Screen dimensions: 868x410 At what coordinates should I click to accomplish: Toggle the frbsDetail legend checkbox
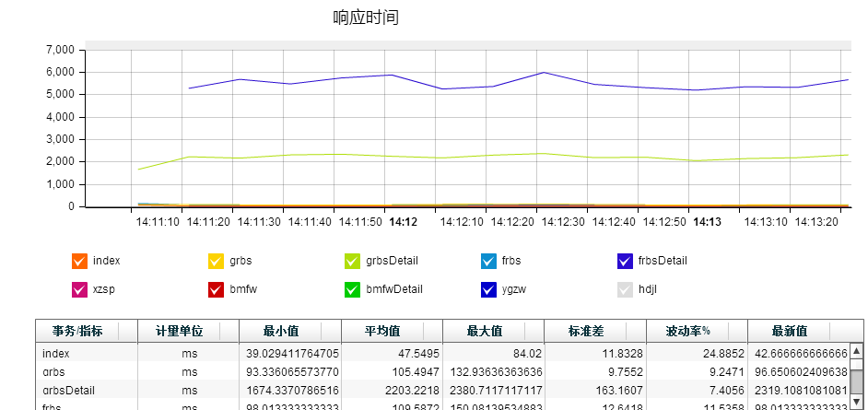click(x=625, y=261)
